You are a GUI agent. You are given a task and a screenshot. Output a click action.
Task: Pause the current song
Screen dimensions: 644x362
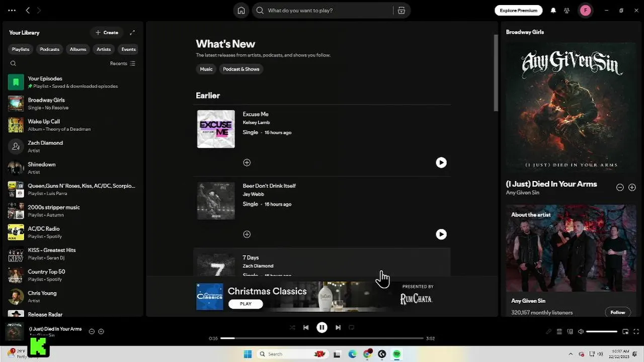pos(322,327)
